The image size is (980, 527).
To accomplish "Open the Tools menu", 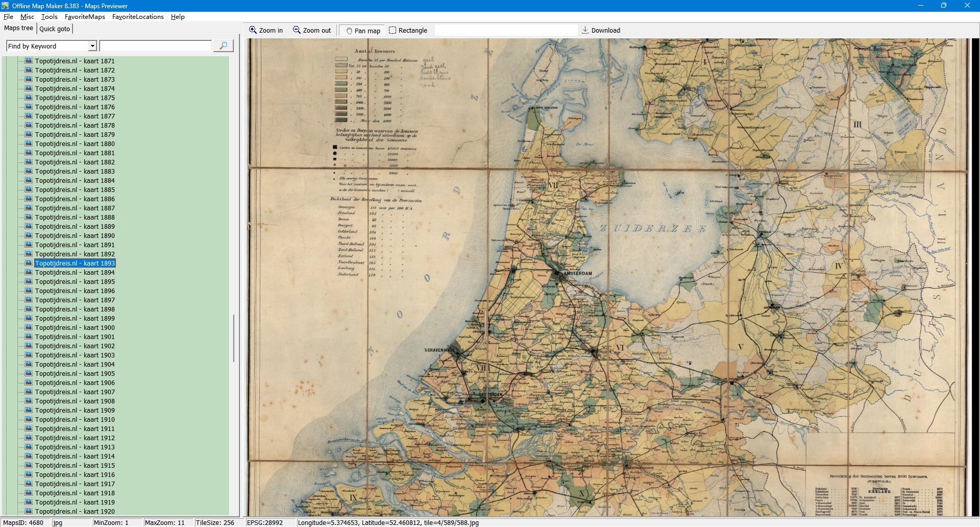I will (x=49, y=17).
